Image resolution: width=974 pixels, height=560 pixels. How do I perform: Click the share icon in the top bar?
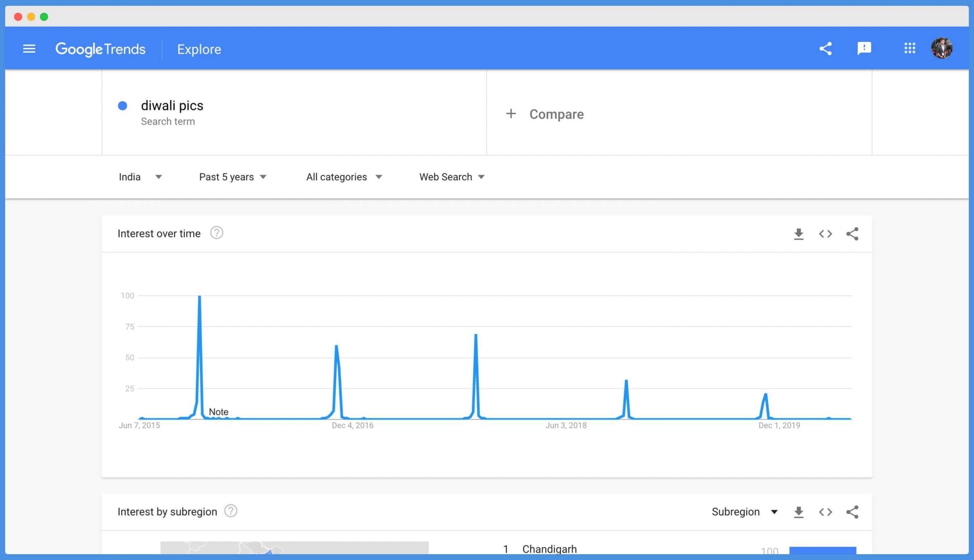coord(825,48)
